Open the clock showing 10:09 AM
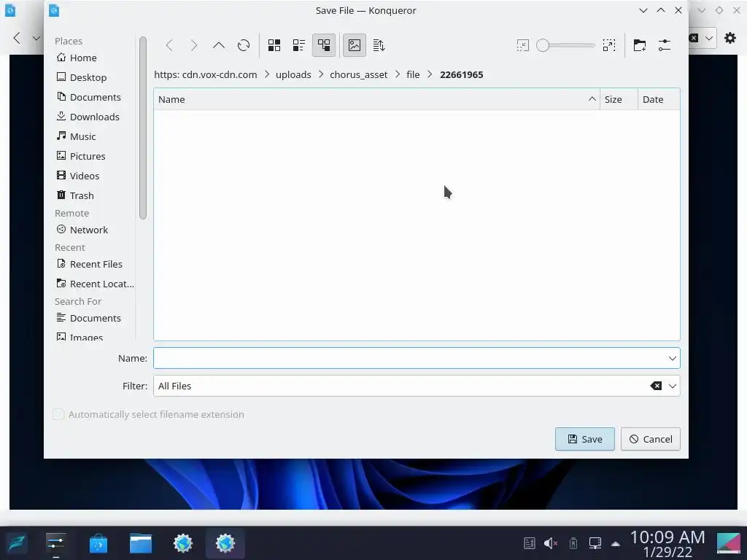The image size is (747, 560). 667,544
